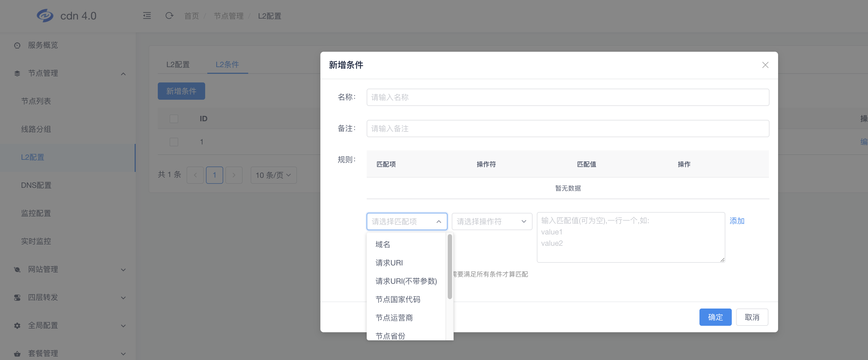Expand the 套餐管理 menu chevron
This screenshot has width=868, height=360.
[123, 354]
